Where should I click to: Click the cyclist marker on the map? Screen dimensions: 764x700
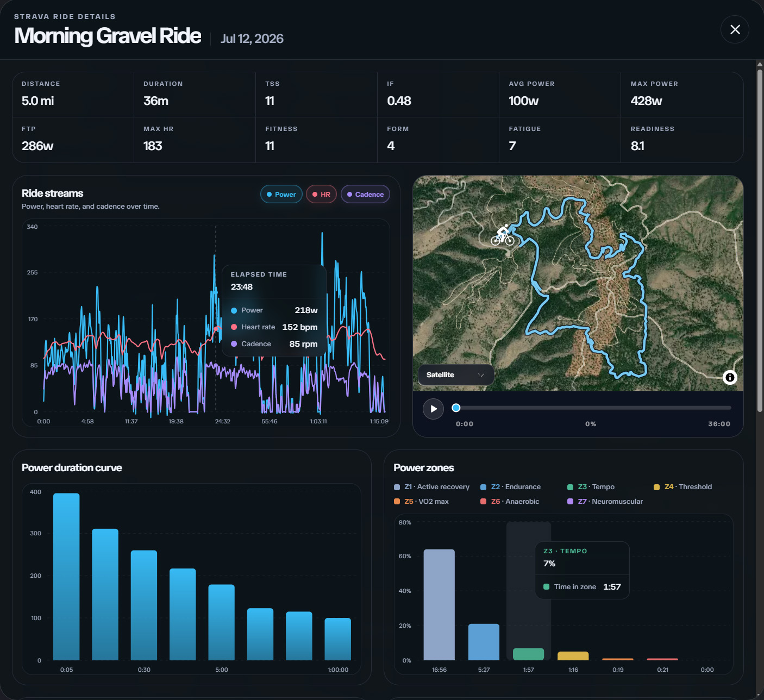[503, 235]
